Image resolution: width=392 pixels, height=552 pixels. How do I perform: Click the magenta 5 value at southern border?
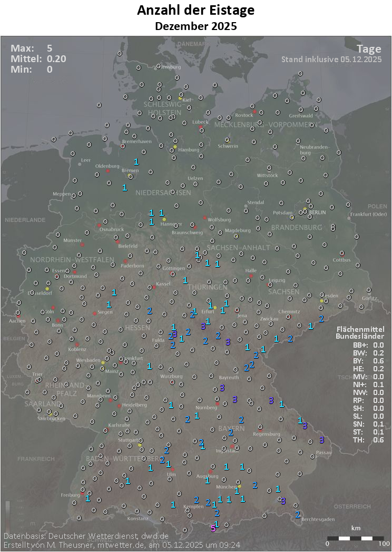tap(213, 529)
